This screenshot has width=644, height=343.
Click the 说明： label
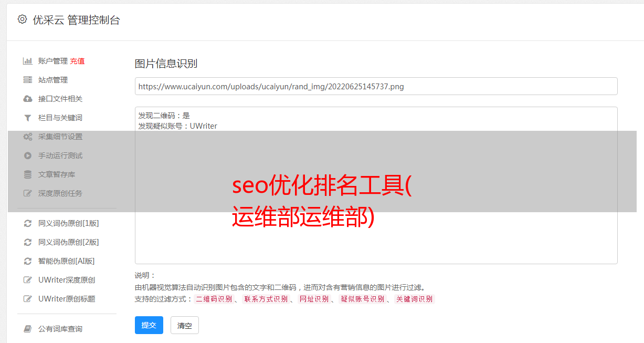[145, 275]
